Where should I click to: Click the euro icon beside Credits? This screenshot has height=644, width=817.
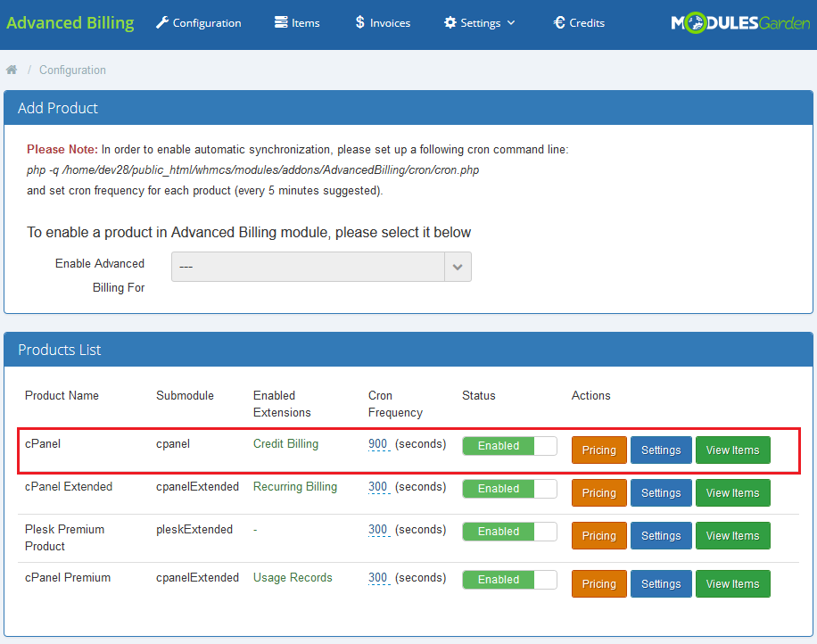point(559,22)
